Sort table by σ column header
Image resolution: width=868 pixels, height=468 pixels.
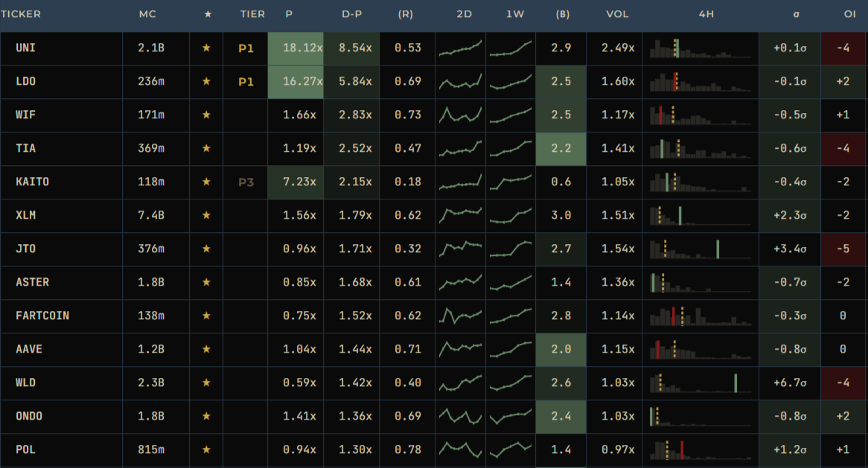point(796,14)
